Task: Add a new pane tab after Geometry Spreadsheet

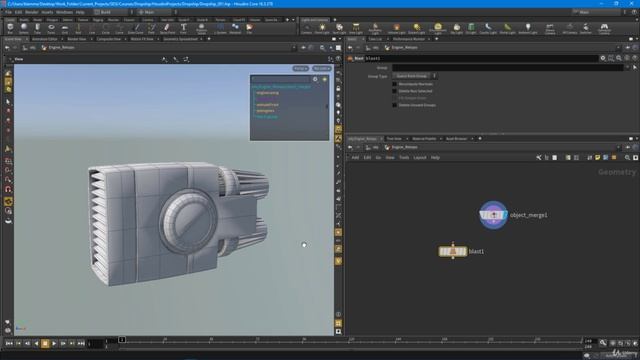Action: coord(209,39)
